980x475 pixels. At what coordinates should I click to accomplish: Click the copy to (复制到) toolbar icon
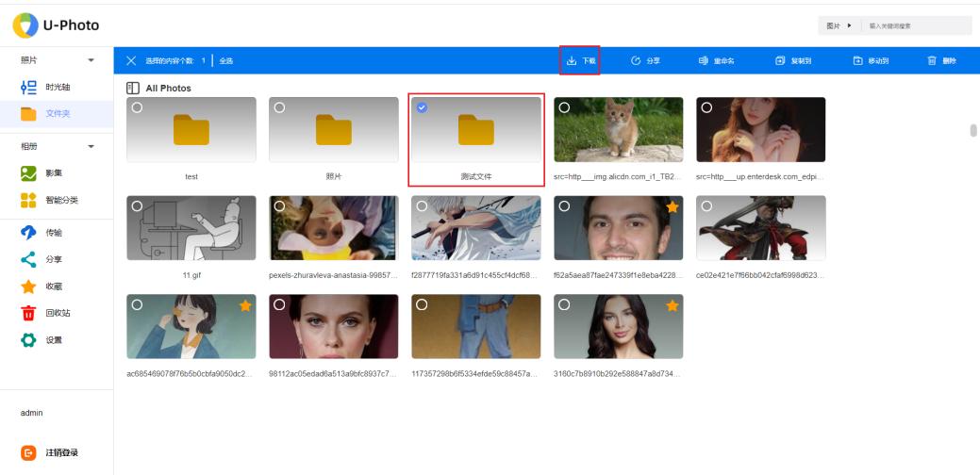point(780,61)
